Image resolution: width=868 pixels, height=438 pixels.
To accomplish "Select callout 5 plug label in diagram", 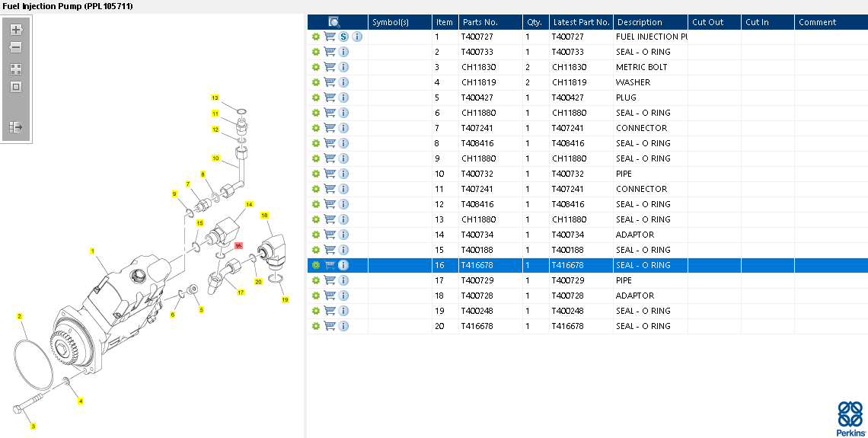I will [x=201, y=309].
